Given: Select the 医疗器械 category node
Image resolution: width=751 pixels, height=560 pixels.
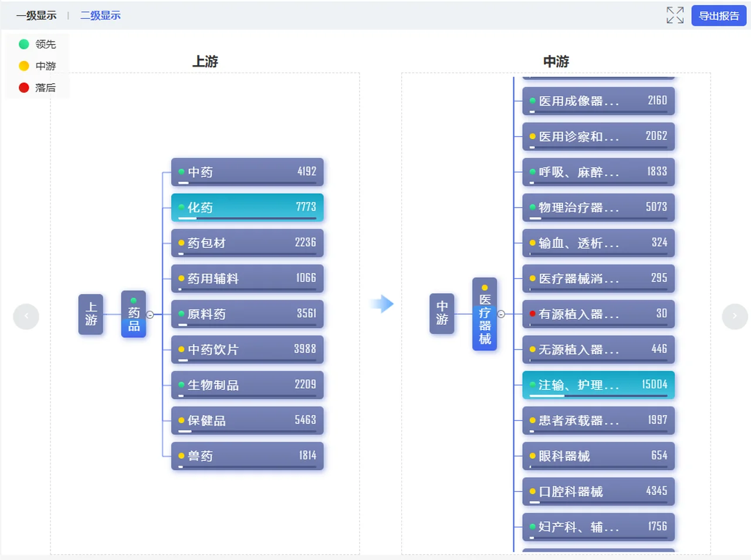Looking at the screenshot, I should (485, 314).
